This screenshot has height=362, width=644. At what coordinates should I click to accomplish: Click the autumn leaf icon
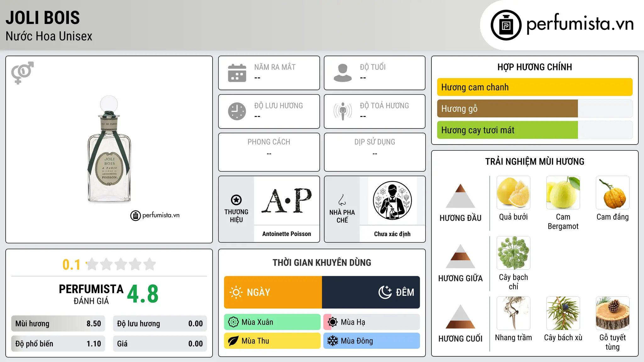pyautogui.click(x=233, y=341)
